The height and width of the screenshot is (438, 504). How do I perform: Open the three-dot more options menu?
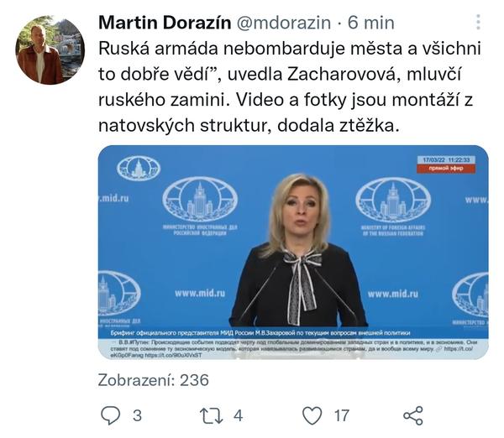click(x=479, y=22)
